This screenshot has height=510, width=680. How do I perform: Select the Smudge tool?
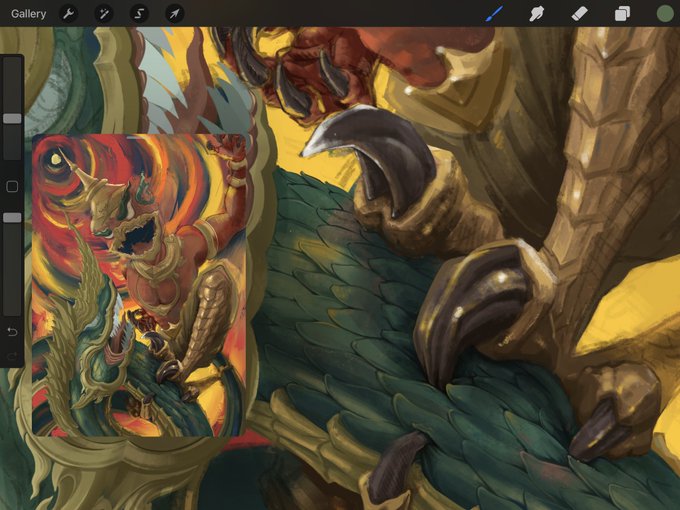point(537,14)
